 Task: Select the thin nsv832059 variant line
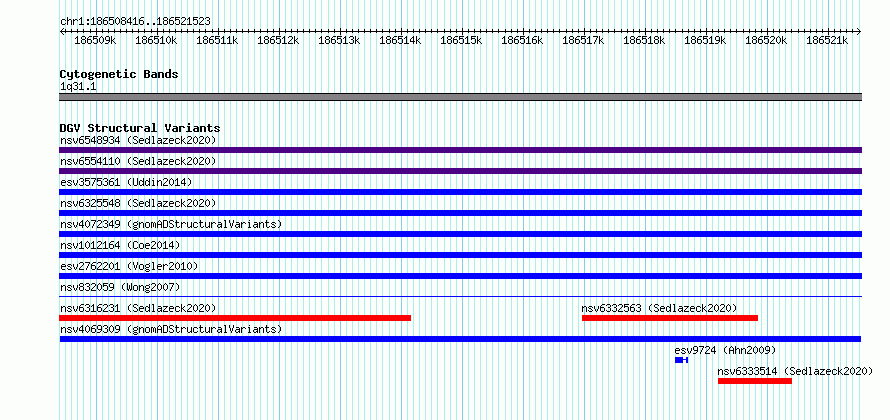pos(460,296)
